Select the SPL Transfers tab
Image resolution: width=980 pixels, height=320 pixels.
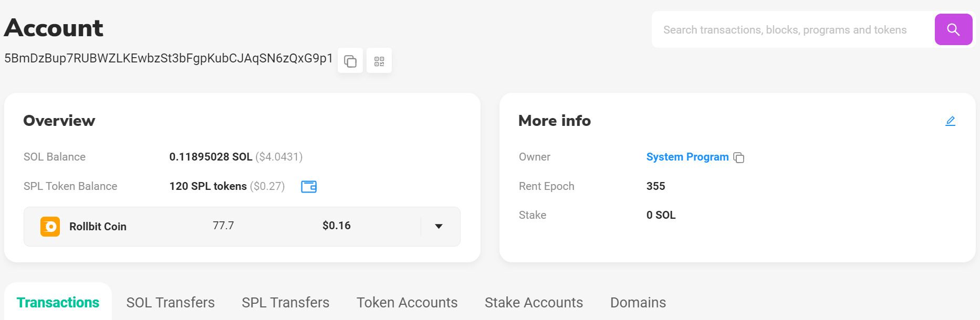285,303
